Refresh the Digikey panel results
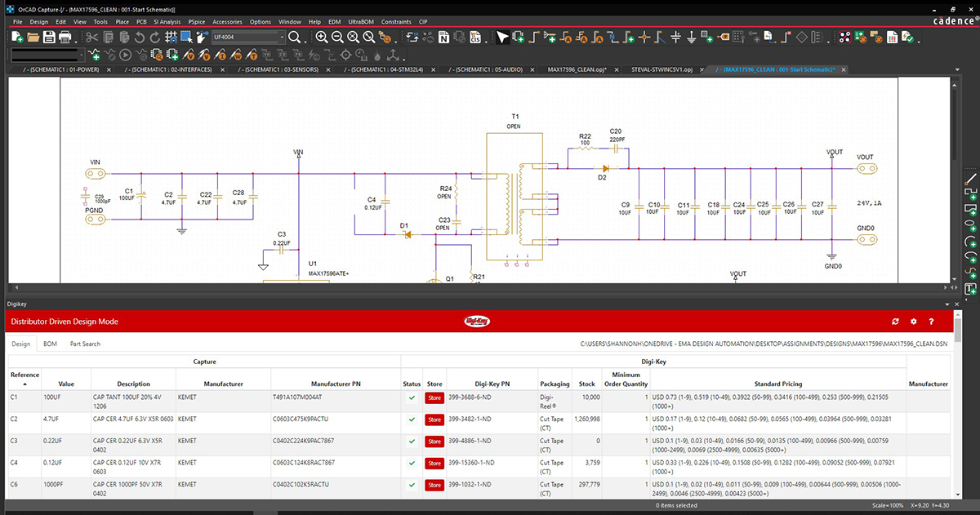Image resolution: width=980 pixels, height=515 pixels. pyautogui.click(x=895, y=321)
